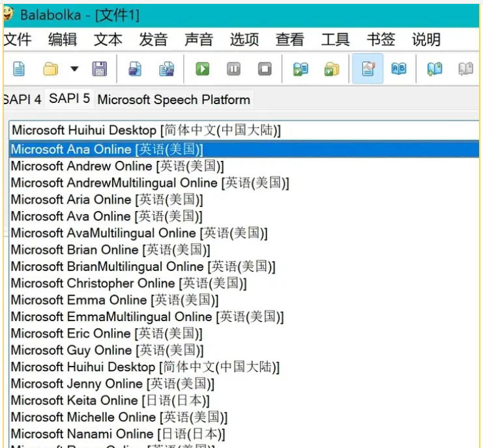Stop reading with the Stop button

265,68
